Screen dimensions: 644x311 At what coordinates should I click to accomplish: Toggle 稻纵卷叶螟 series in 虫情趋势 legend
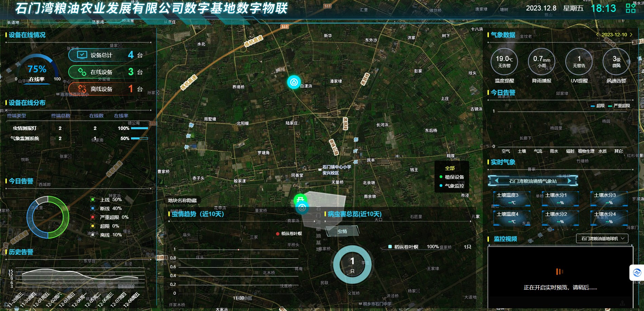pos(289,234)
